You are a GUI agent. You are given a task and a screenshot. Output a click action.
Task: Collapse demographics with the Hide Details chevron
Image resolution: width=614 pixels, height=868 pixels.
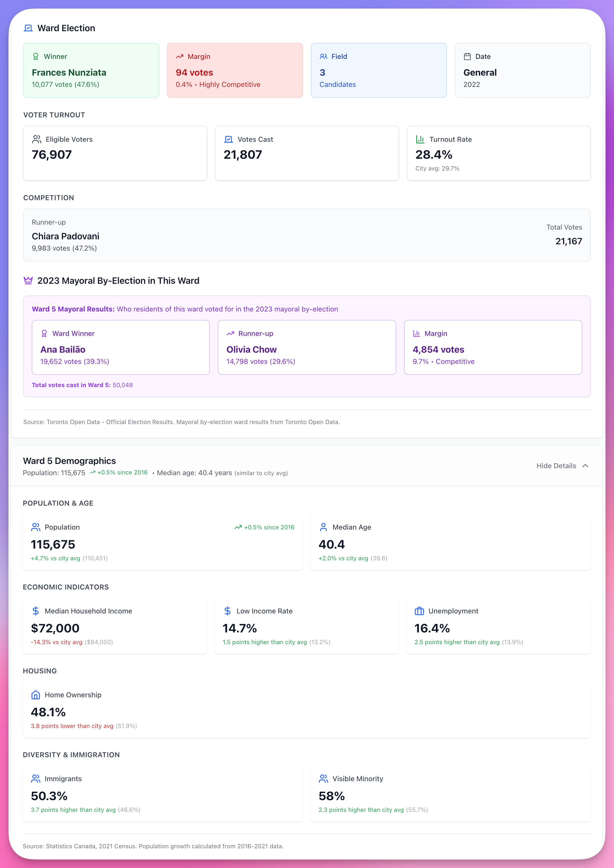pyautogui.click(x=585, y=466)
